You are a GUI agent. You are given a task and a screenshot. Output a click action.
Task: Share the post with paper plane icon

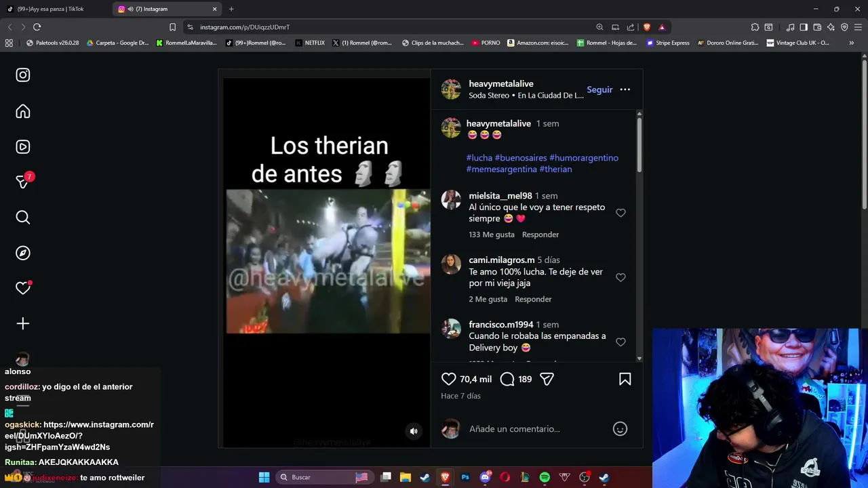pos(547,380)
